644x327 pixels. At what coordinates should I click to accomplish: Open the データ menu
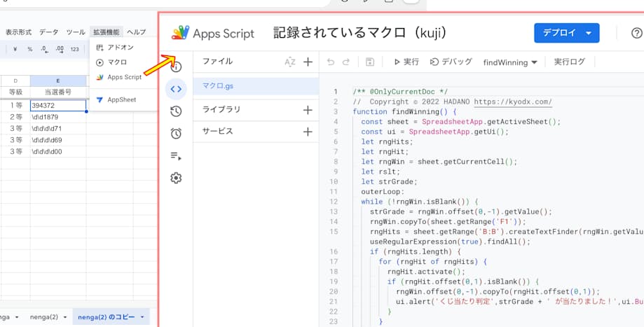[x=49, y=32]
